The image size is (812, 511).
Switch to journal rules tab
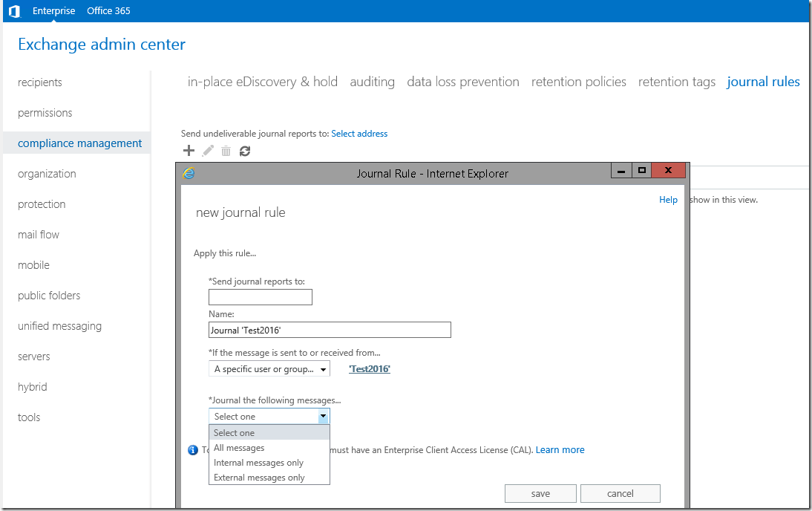click(763, 82)
